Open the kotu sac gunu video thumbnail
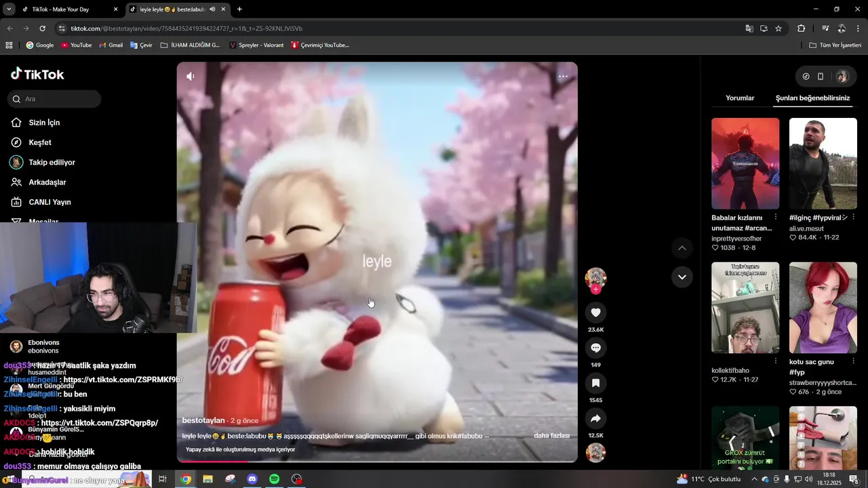 point(823,308)
